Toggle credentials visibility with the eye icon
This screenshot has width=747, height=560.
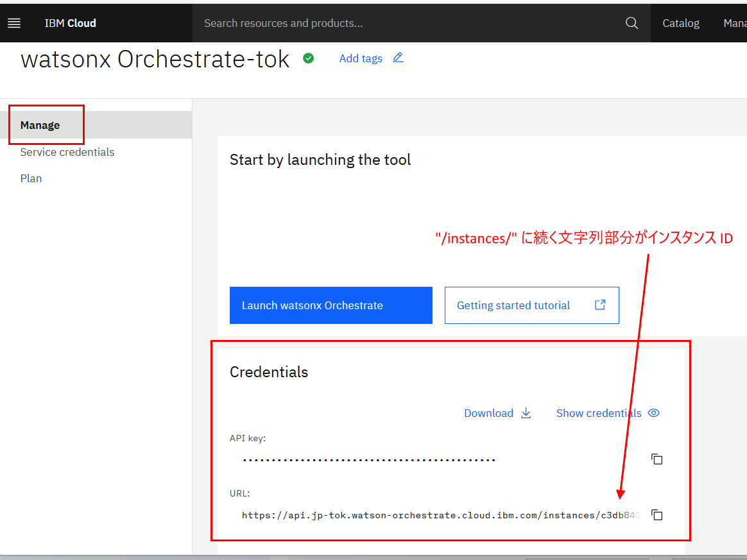[653, 413]
